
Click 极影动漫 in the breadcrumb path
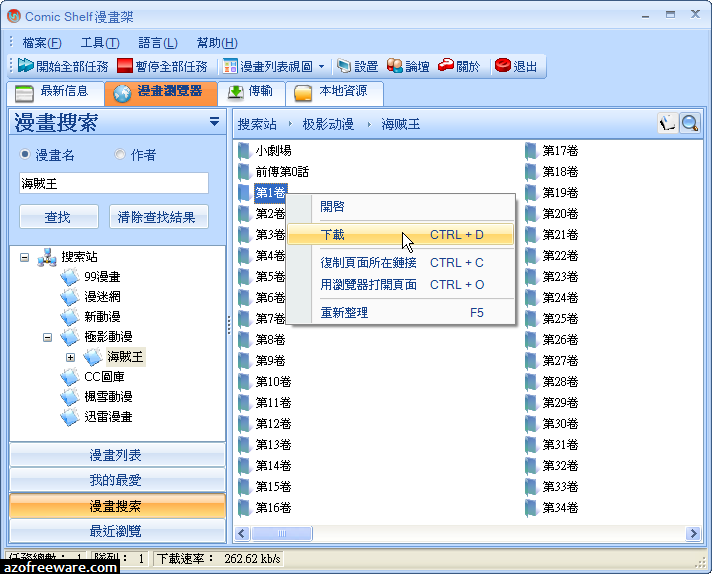click(328, 124)
